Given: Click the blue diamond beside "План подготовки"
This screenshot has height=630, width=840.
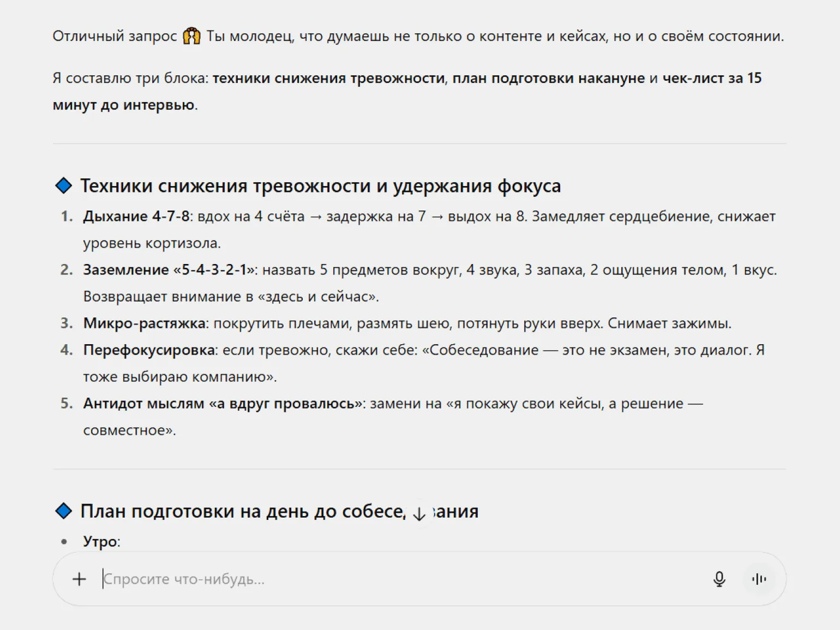Looking at the screenshot, I should tap(64, 511).
